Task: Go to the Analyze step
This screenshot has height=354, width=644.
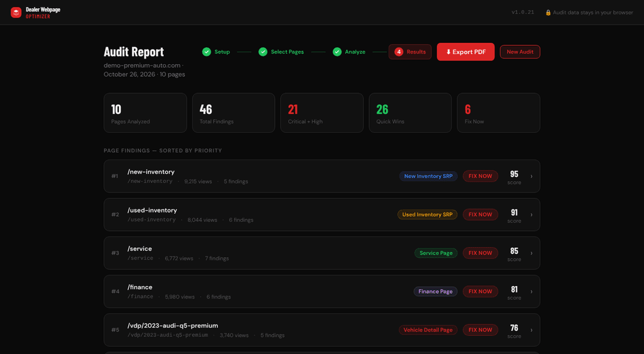Action: [349, 52]
